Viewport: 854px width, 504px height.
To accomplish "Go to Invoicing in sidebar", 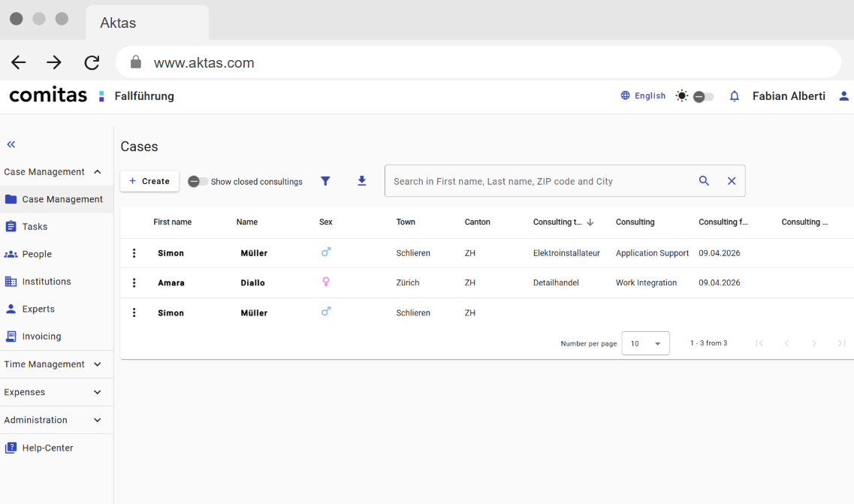I will tap(41, 337).
